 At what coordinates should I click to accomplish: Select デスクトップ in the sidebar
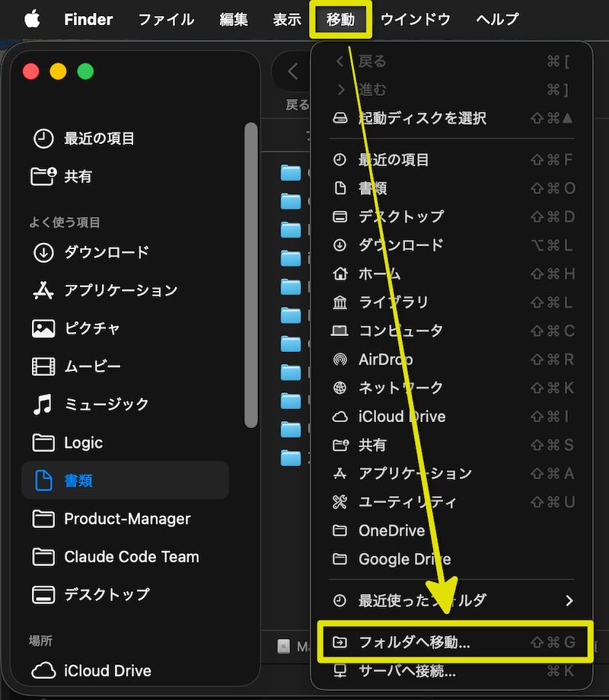pos(126,595)
